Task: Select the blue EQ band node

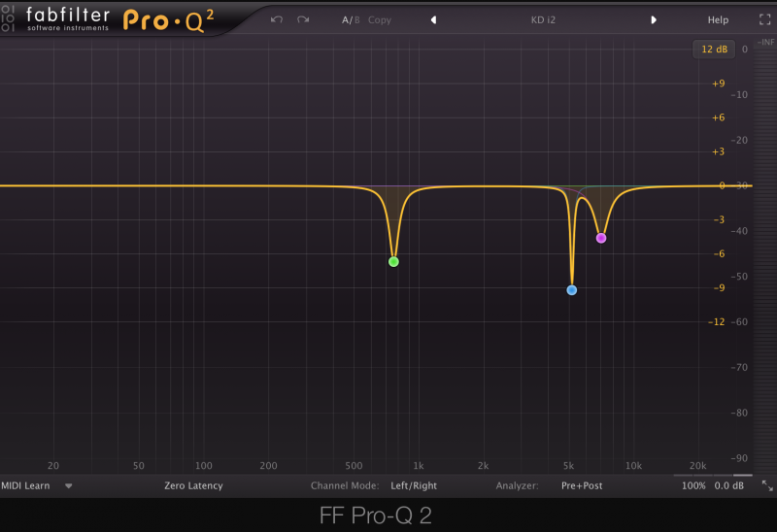Action: (572, 290)
